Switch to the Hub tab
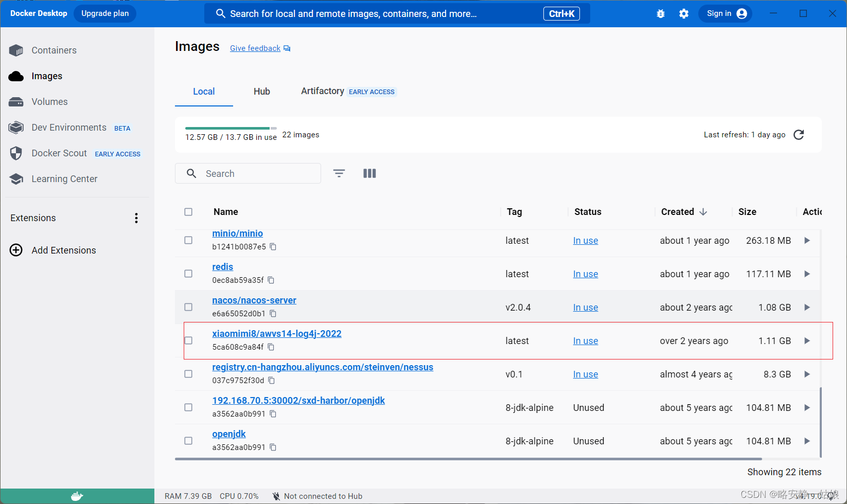Viewport: 847px width, 504px height. pyautogui.click(x=261, y=92)
